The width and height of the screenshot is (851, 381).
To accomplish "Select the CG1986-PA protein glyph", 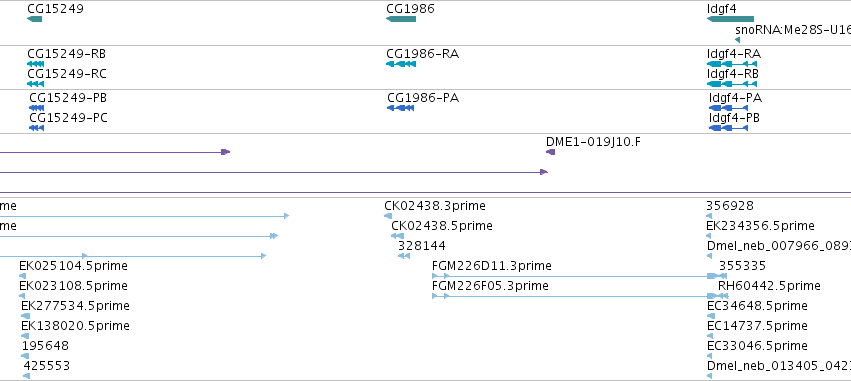I will click(400, 108).
